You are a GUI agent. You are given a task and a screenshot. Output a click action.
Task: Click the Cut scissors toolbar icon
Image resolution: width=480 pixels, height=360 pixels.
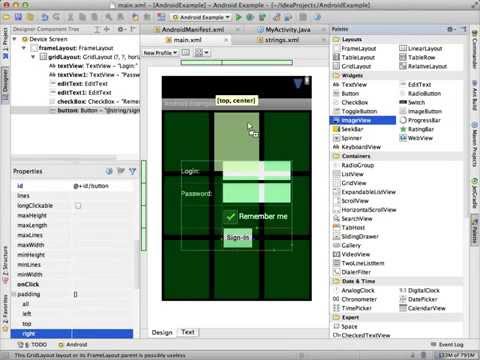[70, 17]
